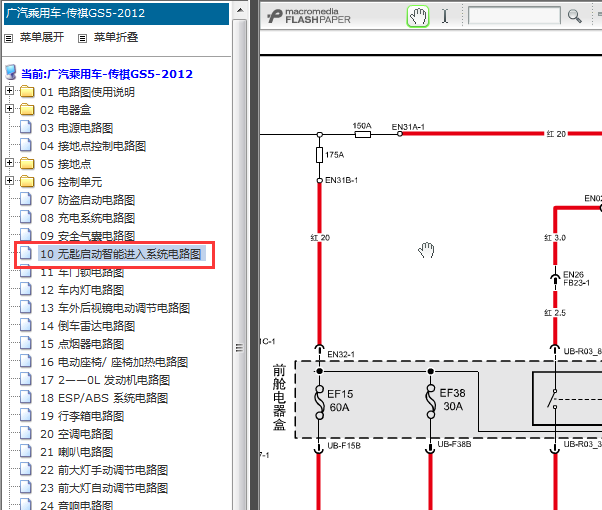The image size is (602, 510).
Task: Open 22 前大灯手动调节电路图 document
Action: [104, 471]
